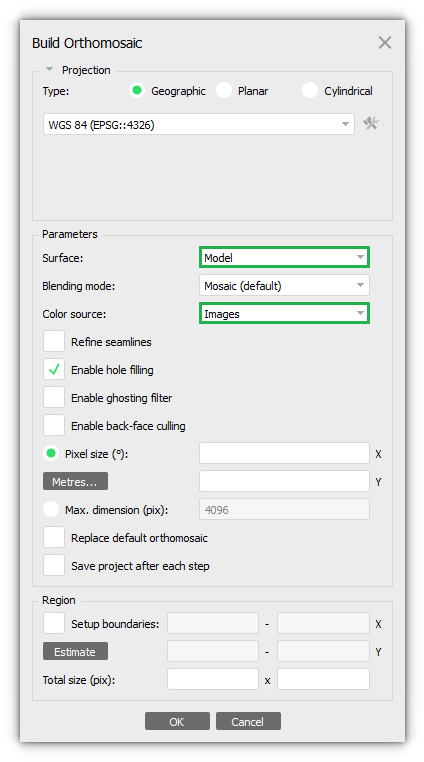424x762 pixels.
Task: Enable ghosting filter checkbox
Action: [54, 398]
